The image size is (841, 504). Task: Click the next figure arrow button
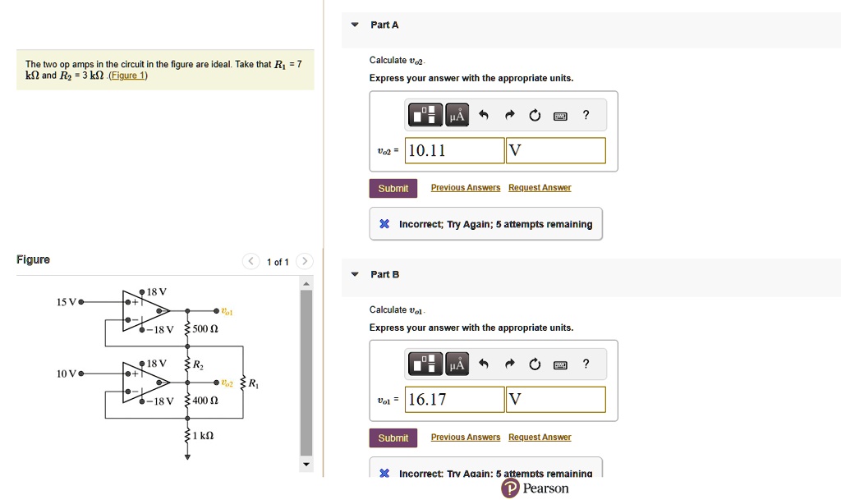304,261
